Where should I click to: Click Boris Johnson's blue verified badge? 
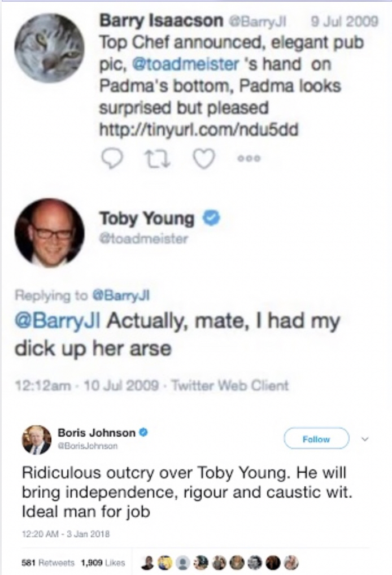point(143,433)
